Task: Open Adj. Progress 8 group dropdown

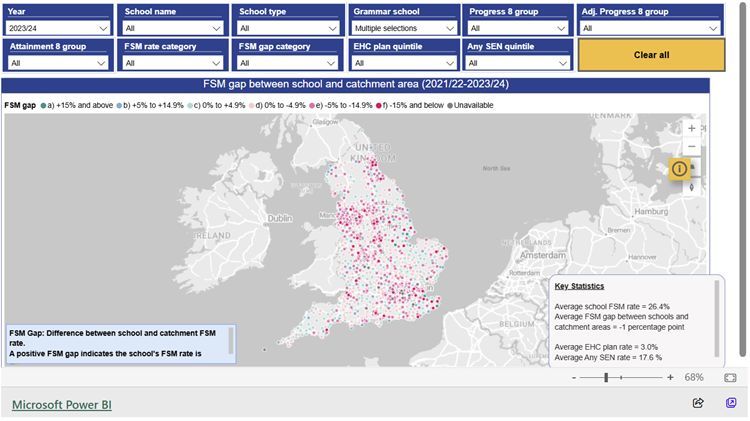Action: pos(651,28)
